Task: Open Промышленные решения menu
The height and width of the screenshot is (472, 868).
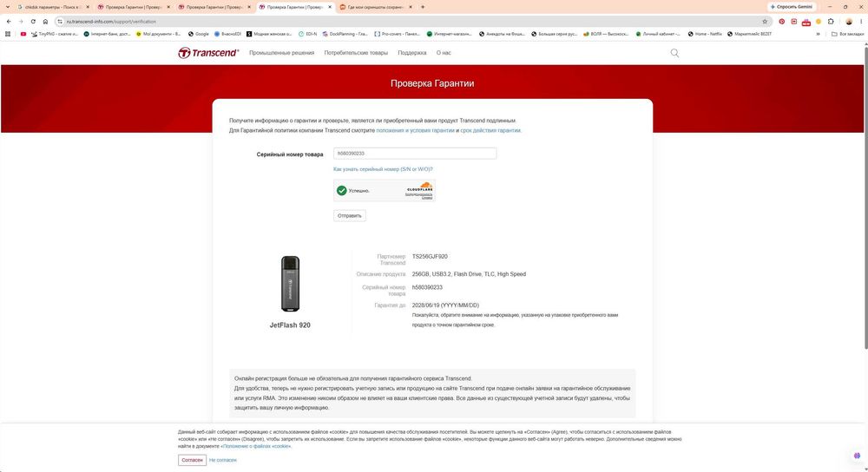Action: click(281, 53)
